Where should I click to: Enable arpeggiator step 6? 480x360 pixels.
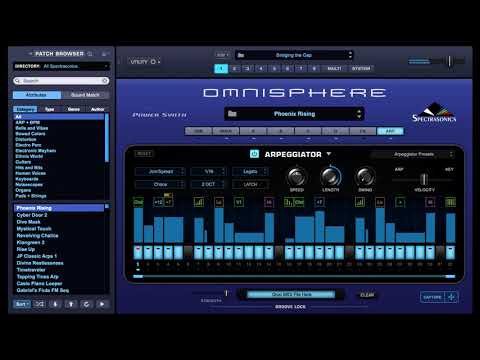188,252
